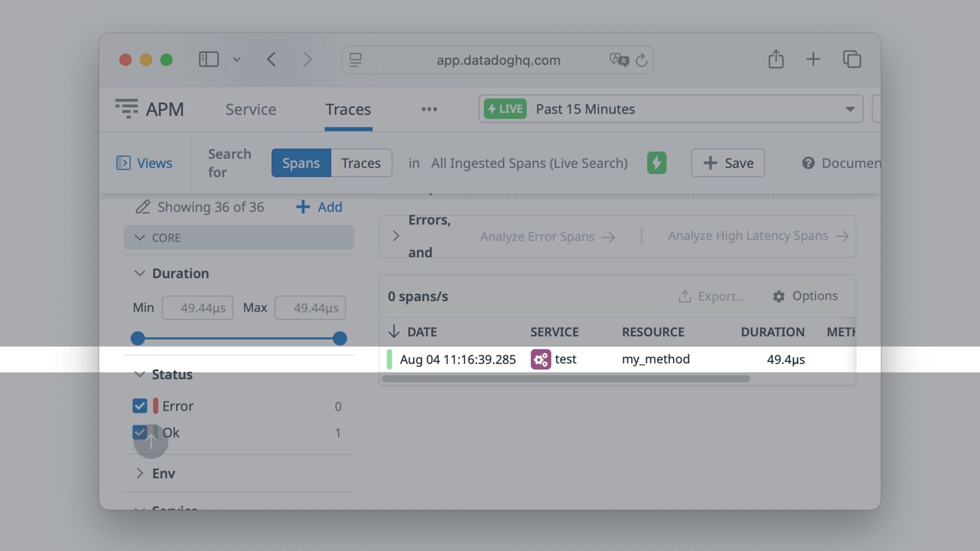The width and height of the screenshot is (980, 551).
Task: Open Safari sidebar panel icon
Action: [208, 59]
